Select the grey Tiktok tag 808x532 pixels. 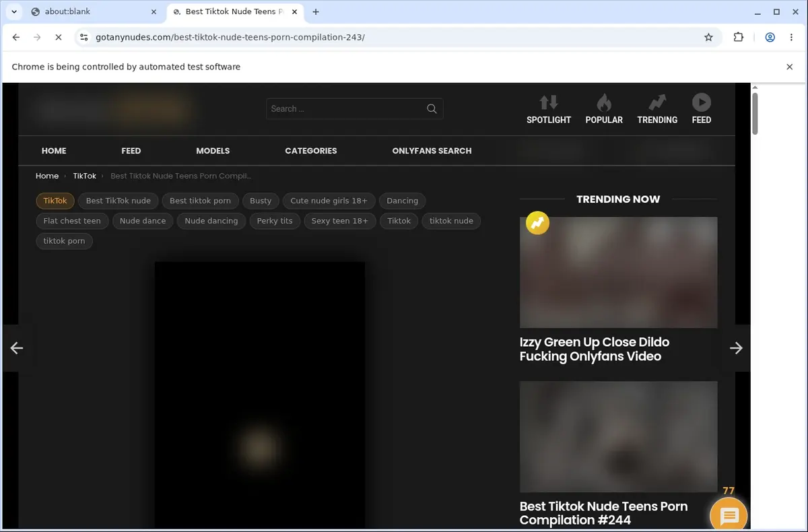[399, 221]
